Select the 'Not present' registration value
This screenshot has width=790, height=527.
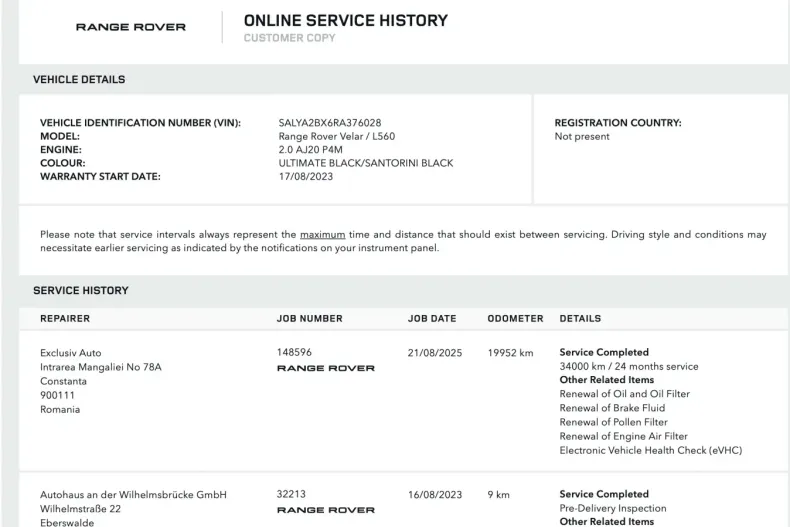coord(582,137)
